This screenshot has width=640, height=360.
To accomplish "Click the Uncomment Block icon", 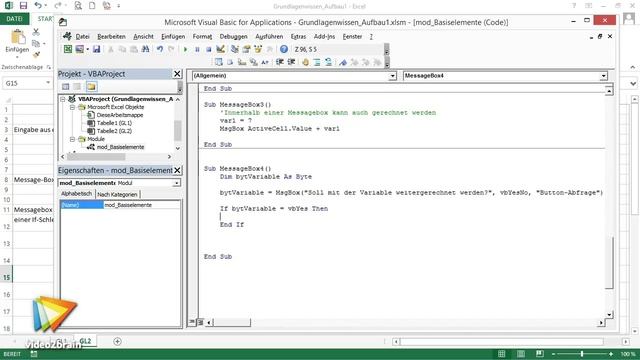I will [x=329, y=62].
